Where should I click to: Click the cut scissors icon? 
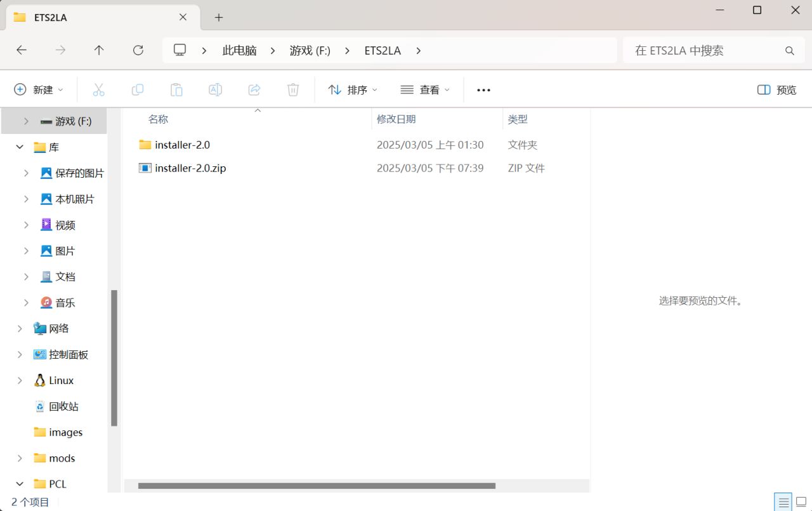click(x=98, y=90)
